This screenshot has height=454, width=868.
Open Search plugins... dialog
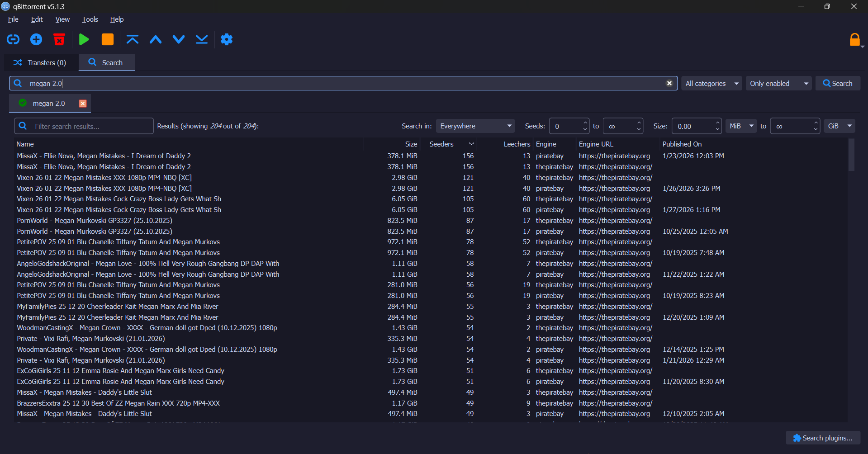(x=823, y=438)
